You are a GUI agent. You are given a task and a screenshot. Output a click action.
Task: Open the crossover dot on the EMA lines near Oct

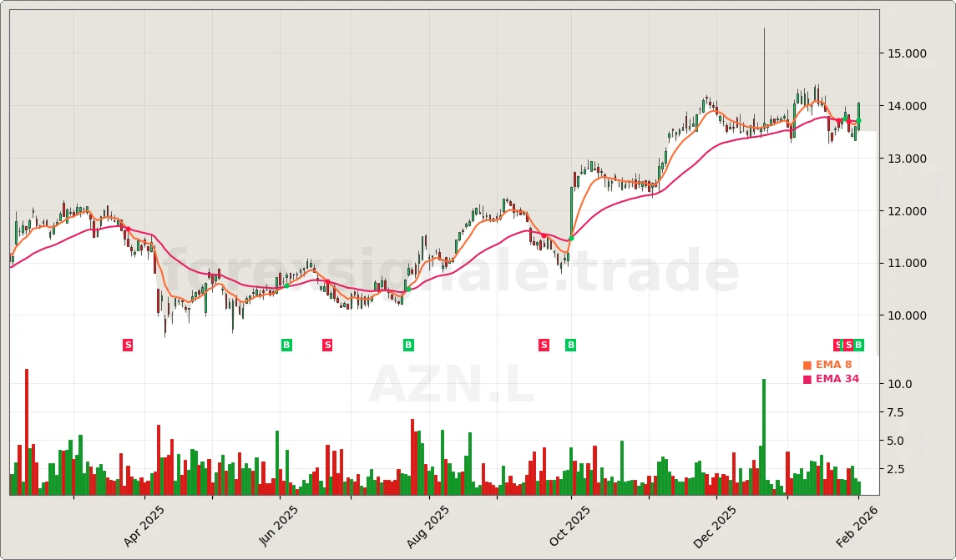click(x=571, y=238)
